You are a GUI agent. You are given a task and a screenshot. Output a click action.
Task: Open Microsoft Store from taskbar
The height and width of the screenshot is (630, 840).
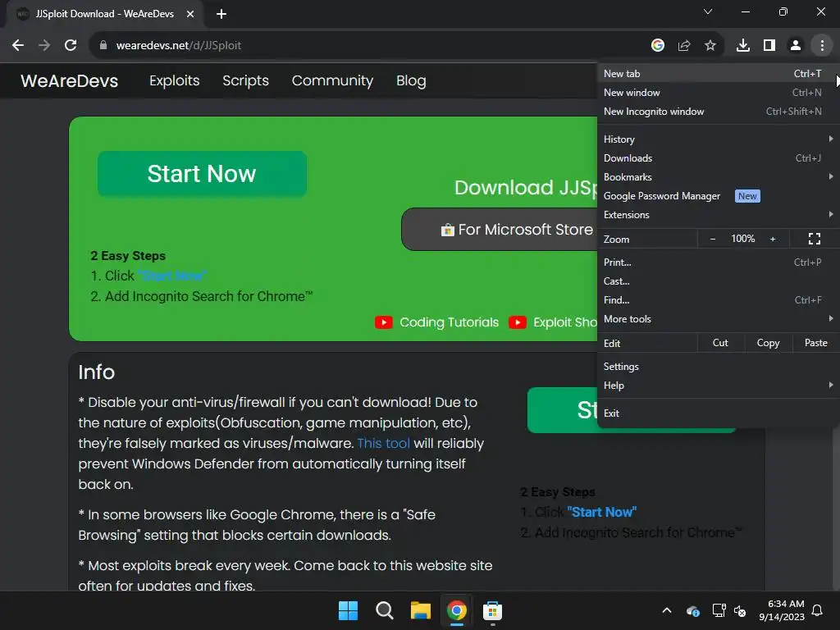pyautogui.click(x=492, y=610)
